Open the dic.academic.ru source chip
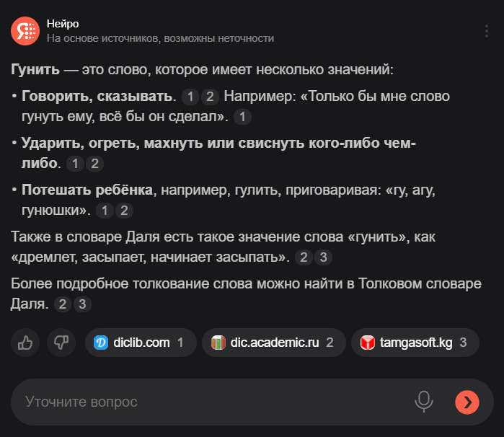The image size is (504, 437). click(x=273, y=343)
